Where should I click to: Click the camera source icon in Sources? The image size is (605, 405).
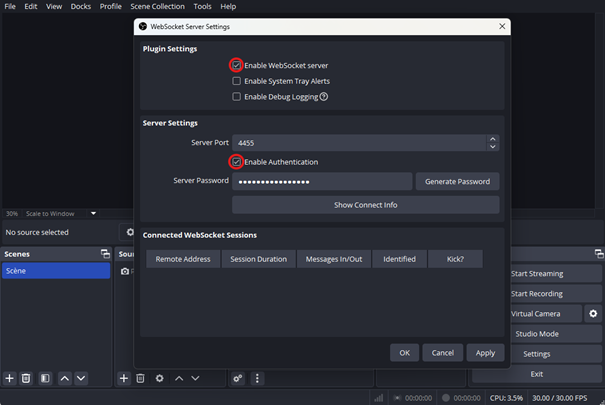125,272
